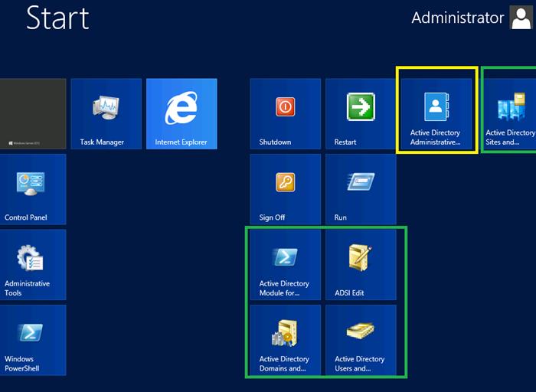Open Active Directory Users and Computers tile
This screenshot has width=536, height=392.
pos(361,341)
